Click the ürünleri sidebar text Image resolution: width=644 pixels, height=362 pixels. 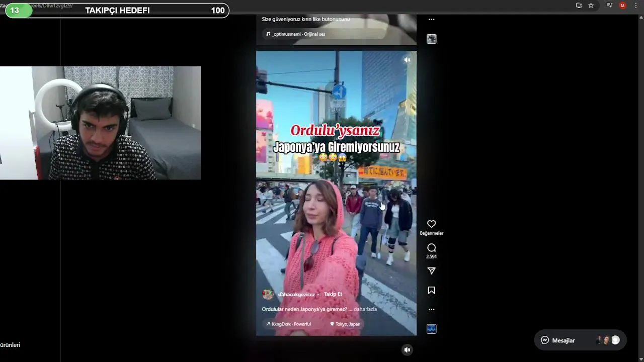10,345
